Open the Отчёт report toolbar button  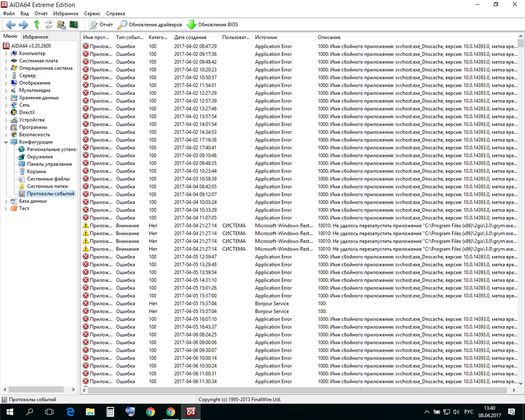click(x=101, y=25)
